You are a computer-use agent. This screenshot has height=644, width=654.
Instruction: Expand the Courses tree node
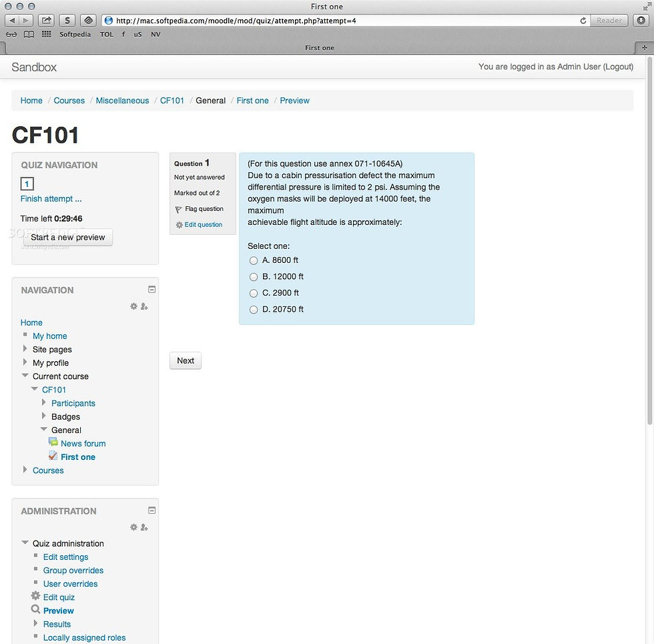[x=25, y=469]
